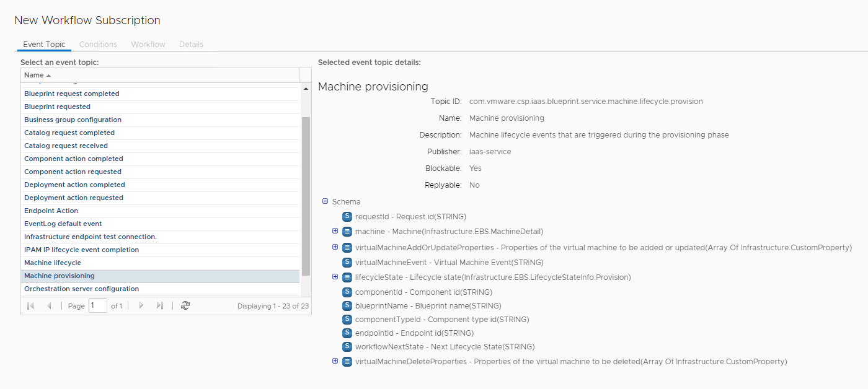
Task: Click the previous-page arrow icon
Action: (x=50, y=305)
